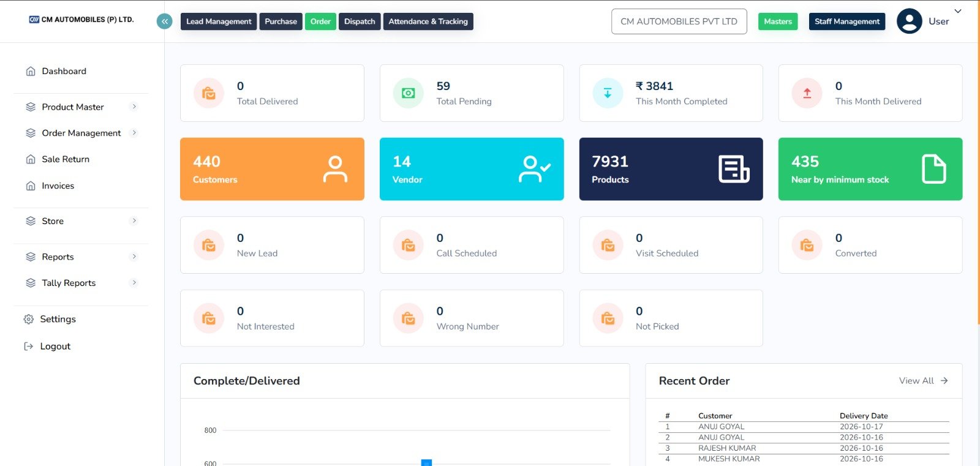980x466 pixels.
Task: Click the Logout icon in sidebar
Action: click(x=29, y=346)
